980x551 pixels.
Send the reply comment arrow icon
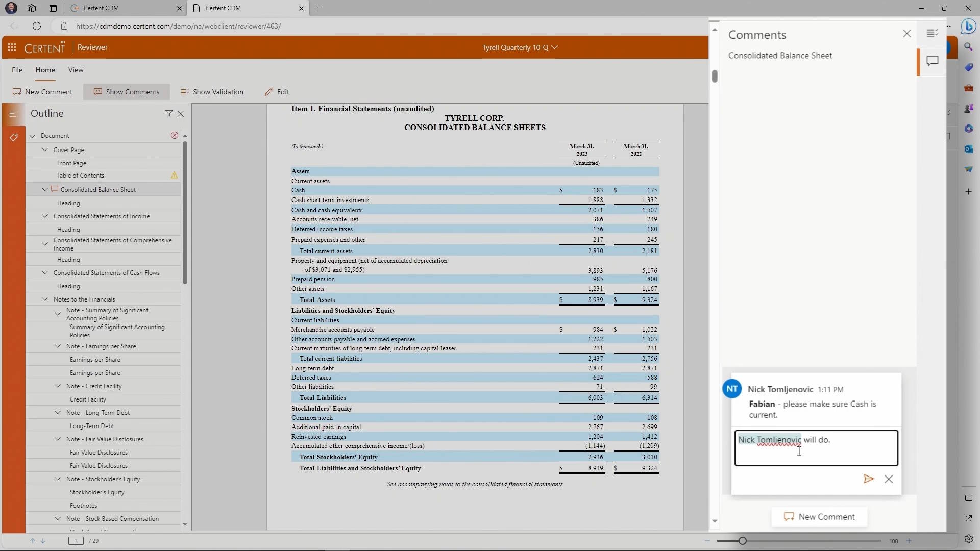(868, 479)
